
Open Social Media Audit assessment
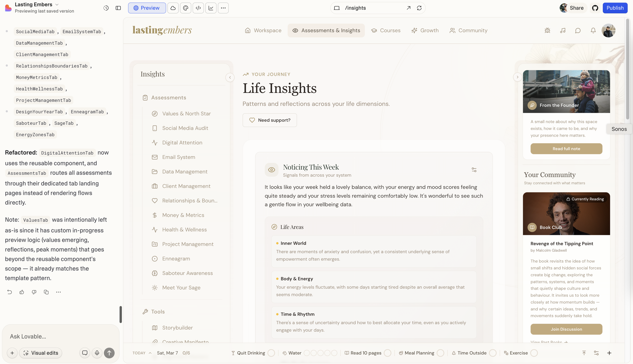point(185,128)
